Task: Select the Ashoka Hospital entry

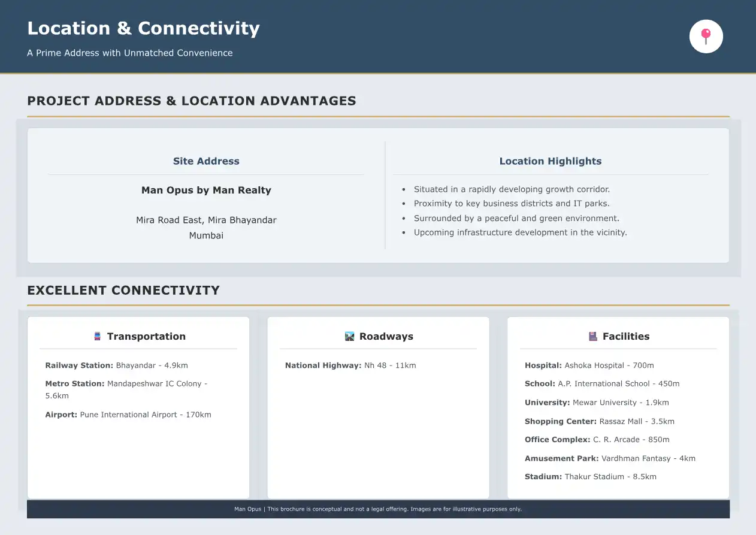Action: [589, 365]
